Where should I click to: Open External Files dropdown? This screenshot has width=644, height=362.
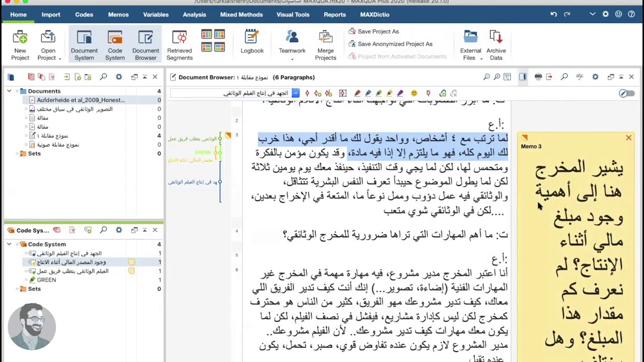(x=471, y=45)
